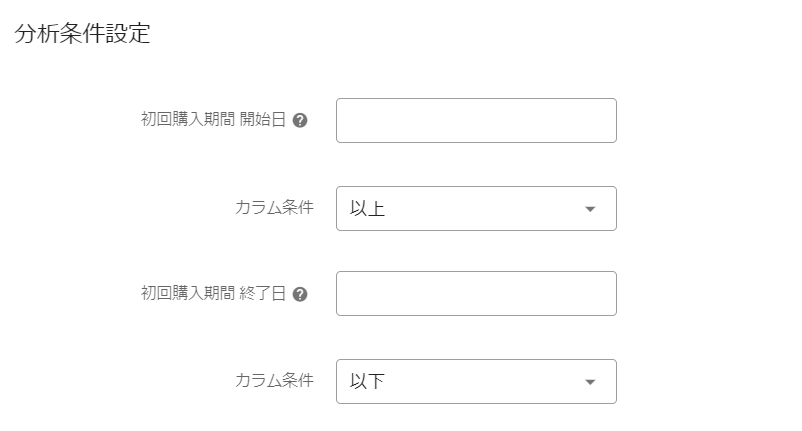Select the 以下 value text in combo box
802x431 pixels.
click(367, 381)
